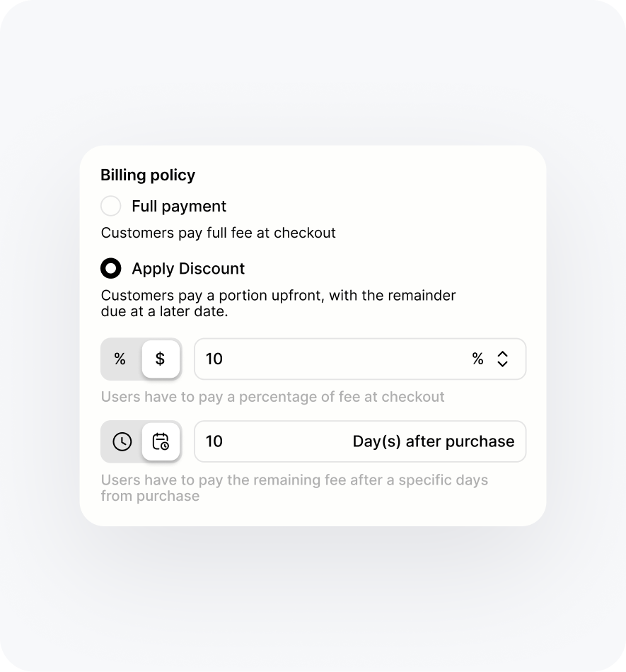Image resolution: width=626 pixels, height=672 pixels.
Task: Decrease percentage with the down chevron
Action: [502, 364]
